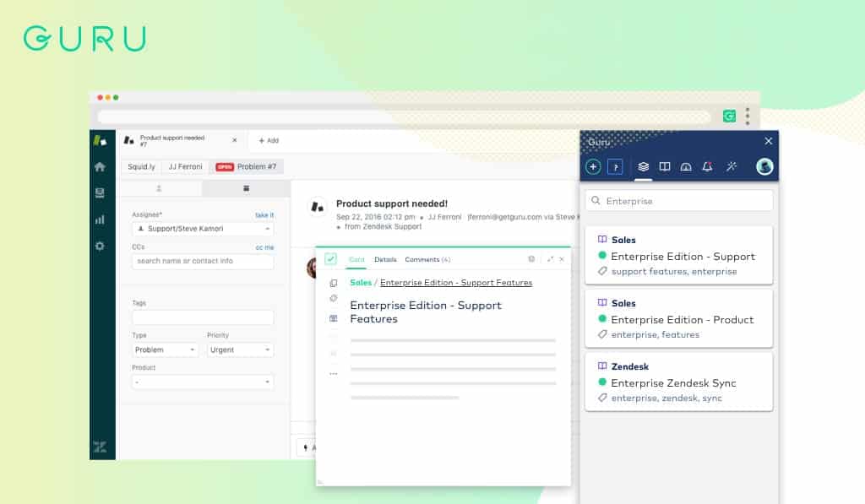
Task: Add a new ticket tab
Action: (269, 141)
